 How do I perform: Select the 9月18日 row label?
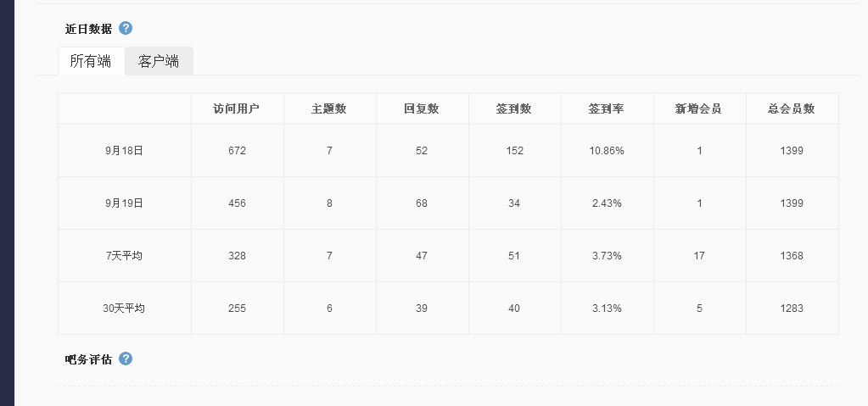pyautogui.click(x=124, y=151)
